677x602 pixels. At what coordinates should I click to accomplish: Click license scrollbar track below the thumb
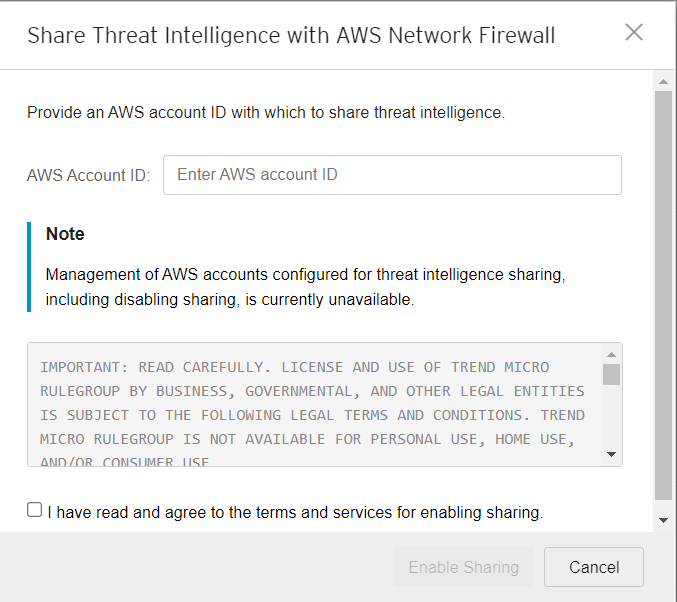pos(612,420)
